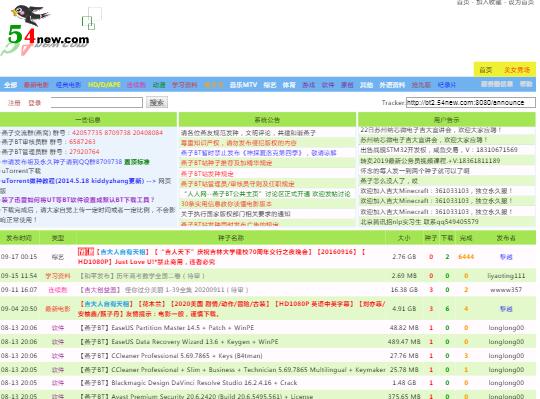Screen dimensions: 540x399
Task: Select the Tracker announce URL field
Action: 471,102
